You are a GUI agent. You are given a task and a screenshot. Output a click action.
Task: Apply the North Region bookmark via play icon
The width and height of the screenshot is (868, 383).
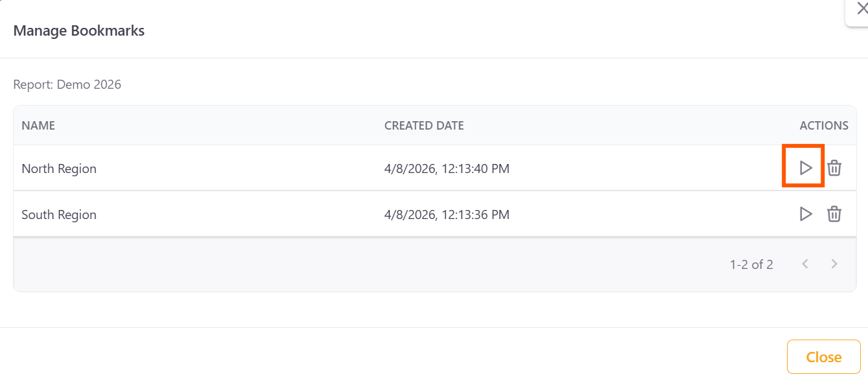(x=805, y=168)
